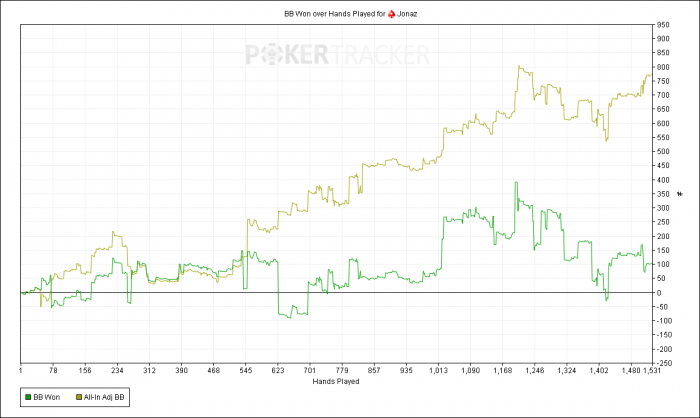Click y-axis value -150
700x418 pixels.
[664, 335]
